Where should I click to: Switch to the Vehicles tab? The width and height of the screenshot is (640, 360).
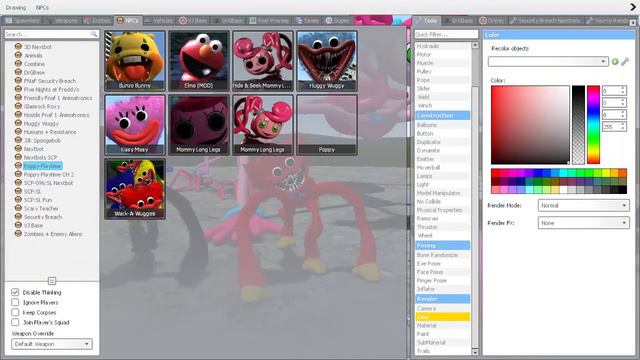pos(159,20)
